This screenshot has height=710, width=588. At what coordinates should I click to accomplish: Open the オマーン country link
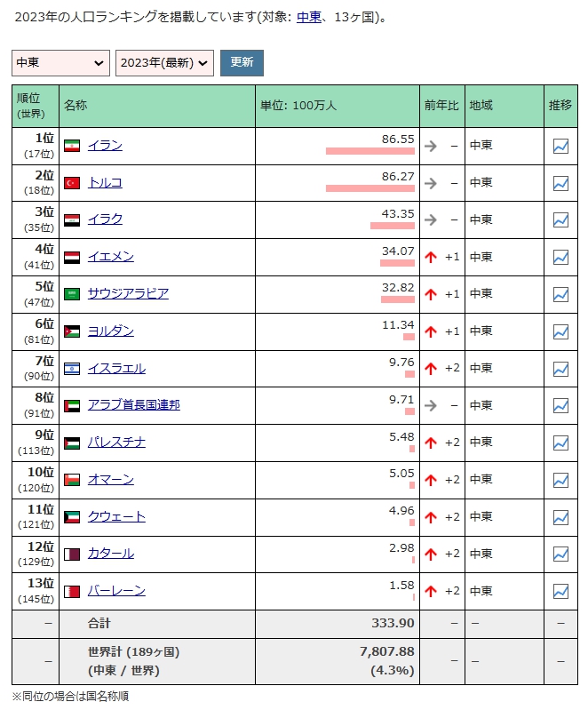point(111,480)
